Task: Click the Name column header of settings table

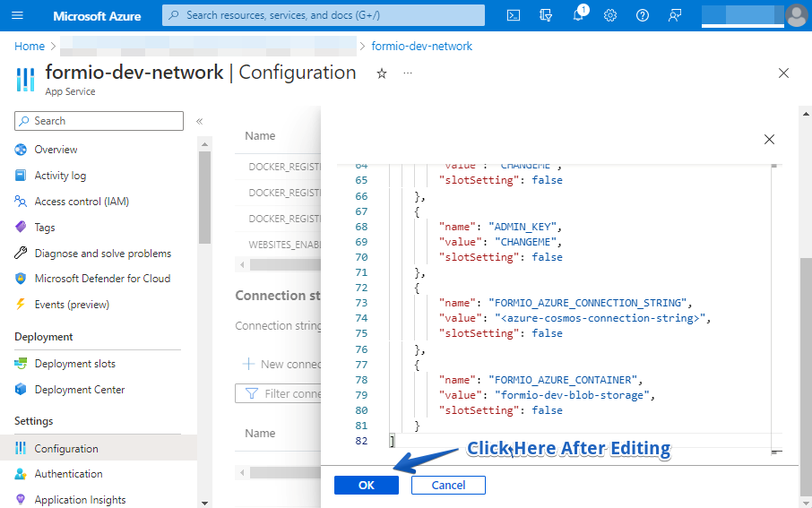Action: pos(260,135)
